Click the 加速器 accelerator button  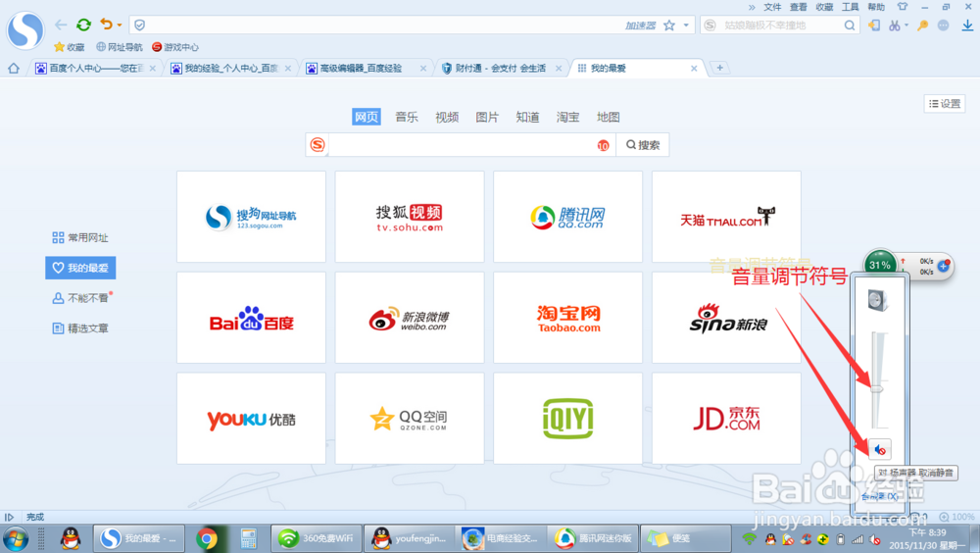641,25
